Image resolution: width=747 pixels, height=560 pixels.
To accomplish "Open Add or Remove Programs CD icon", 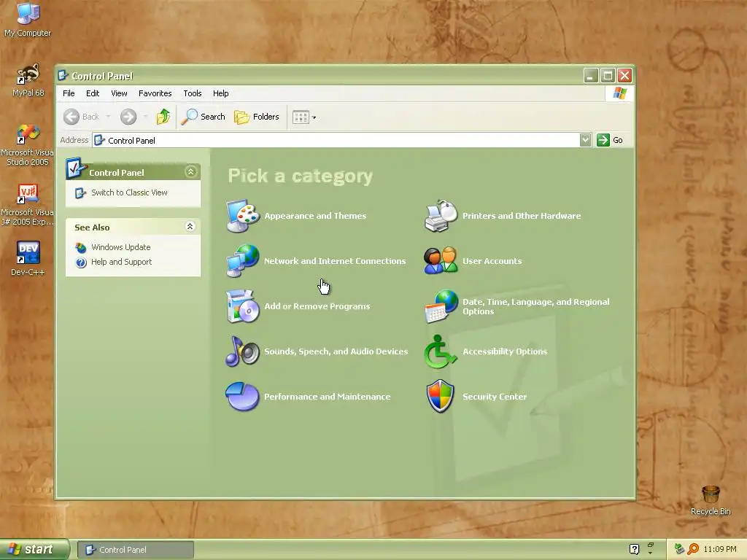I will (x=242, y=306).
